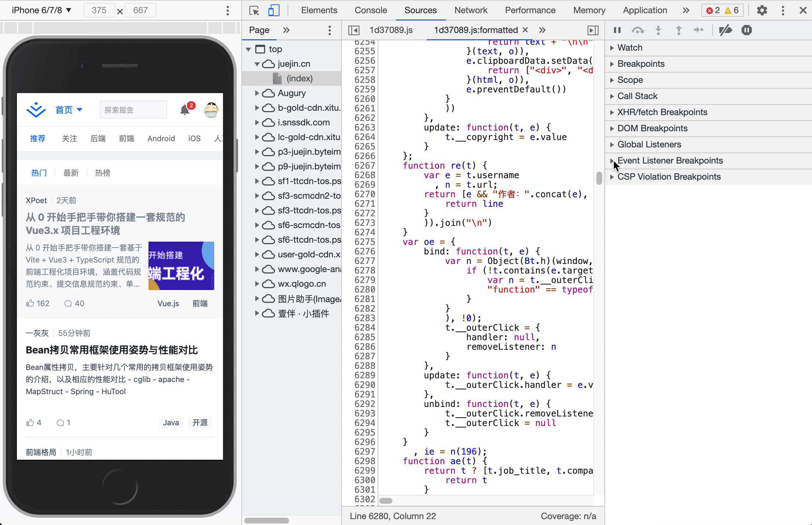Image resolution: width=812 pixels, height=525 pixels.
Task: Select the 关注 category tab
Action: click(x=69, y=139)
